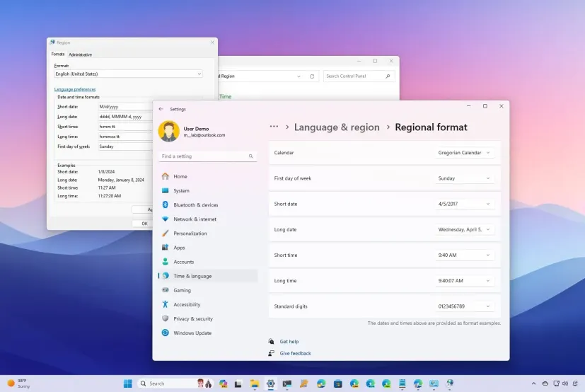
Task: Open the weather widget on taskbar
Action: [x=18, y=384]
